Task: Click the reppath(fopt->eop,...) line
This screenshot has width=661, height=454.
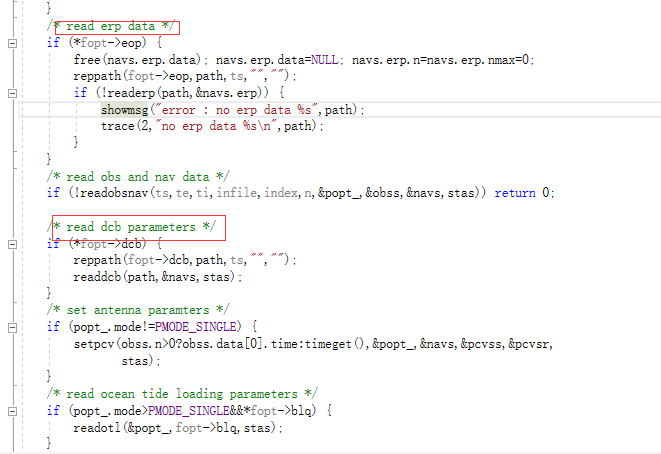Action: coord(185,76)
